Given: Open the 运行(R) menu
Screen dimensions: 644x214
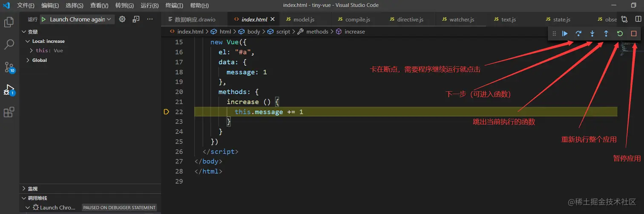Looking at the screenshot, I should click(x=149, y=6).
